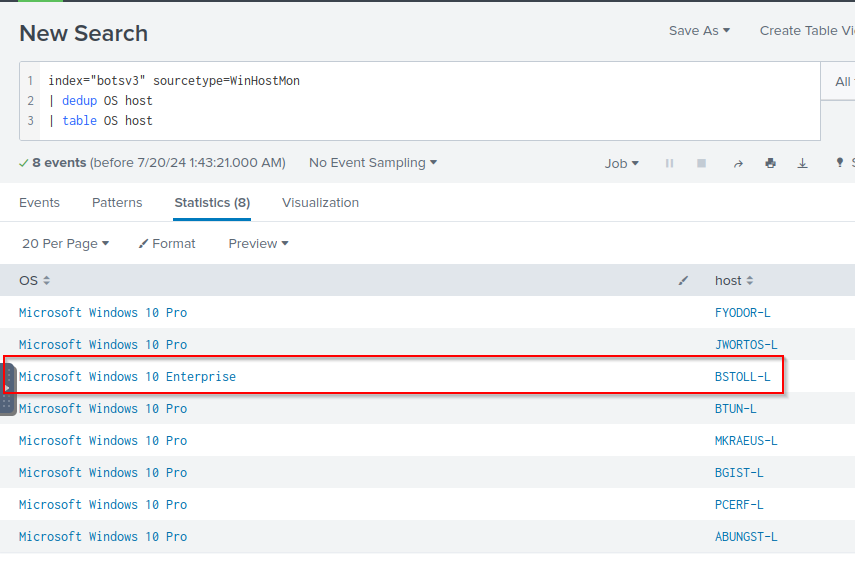Change the 20 Per Page setting
The image size is (855, 567).
tap(65, 243)
